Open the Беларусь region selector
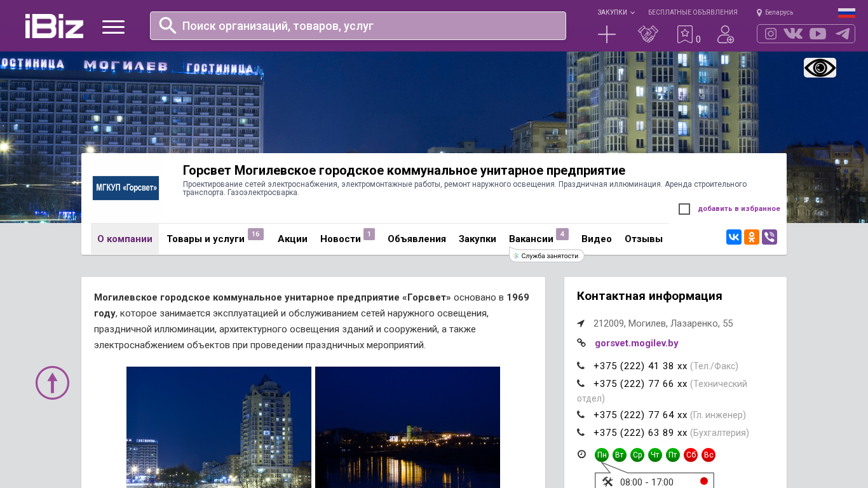 (x=775, y=12)
